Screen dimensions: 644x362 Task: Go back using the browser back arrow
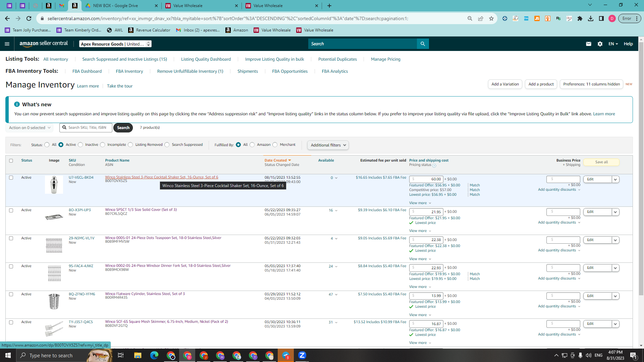point(7,18)
